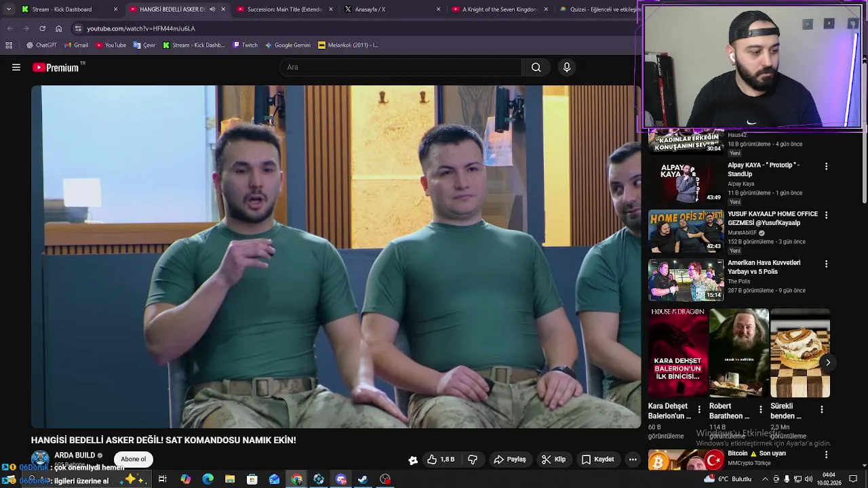View site information icon in address bar
This screenshot has width=868, height=488.
pos(78,28)
